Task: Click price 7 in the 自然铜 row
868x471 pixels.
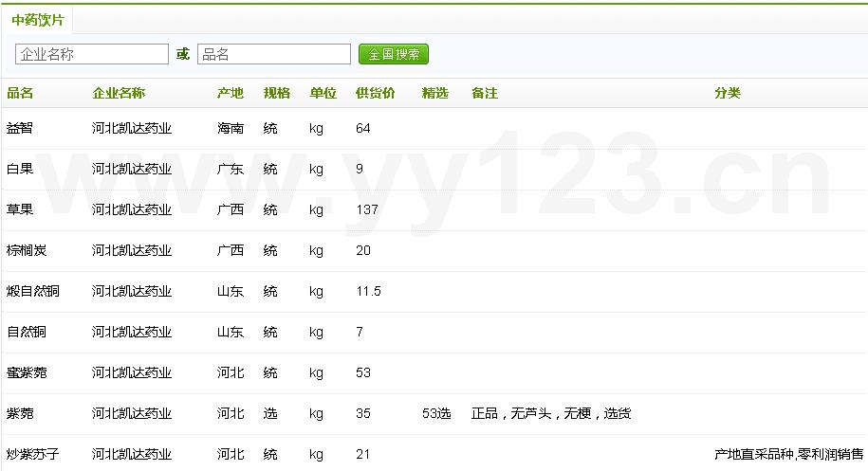Action: 360,332
